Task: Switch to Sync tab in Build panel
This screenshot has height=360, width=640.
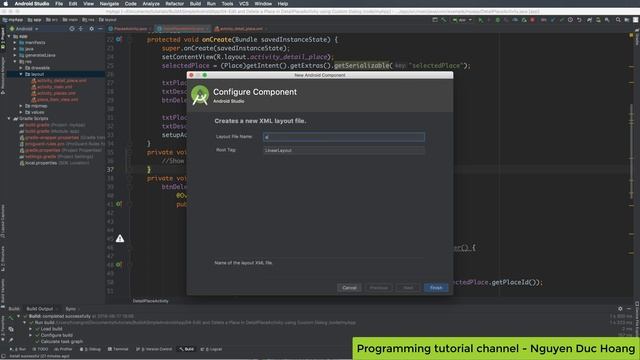Action: coord(71,309)
